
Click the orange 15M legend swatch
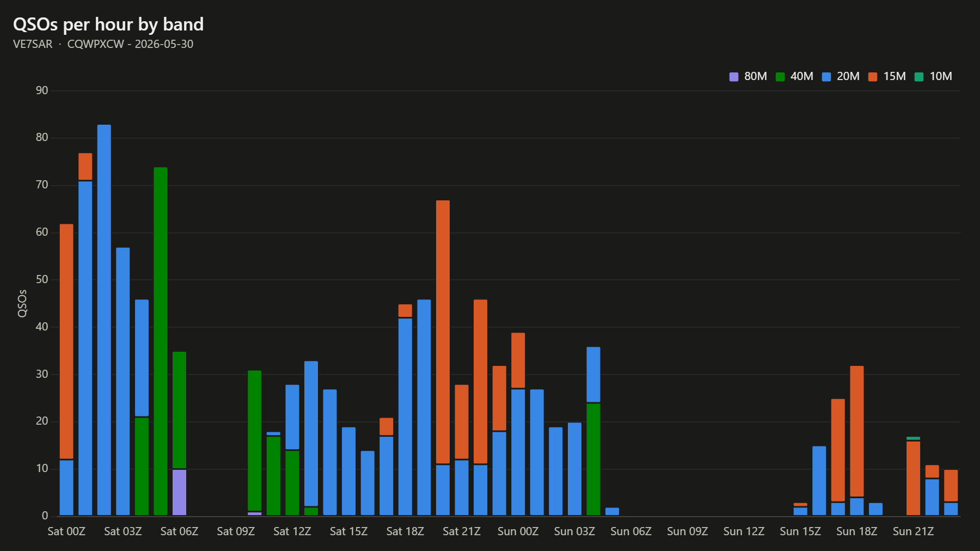[873, 77]
